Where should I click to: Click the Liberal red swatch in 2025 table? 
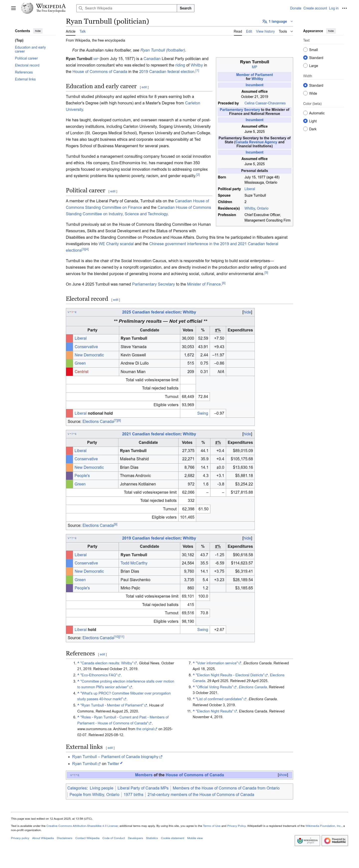point(70,338)
